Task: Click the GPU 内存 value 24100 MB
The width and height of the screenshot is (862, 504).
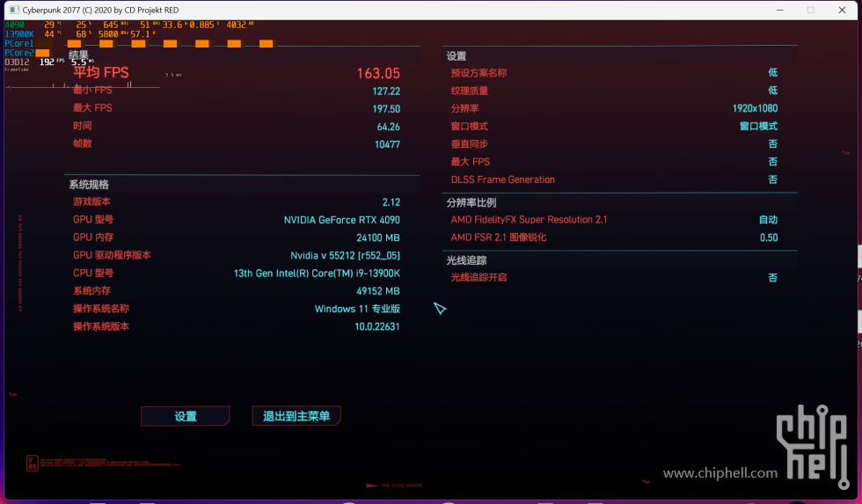Action: pyautogui.click(x=377, y=238)
